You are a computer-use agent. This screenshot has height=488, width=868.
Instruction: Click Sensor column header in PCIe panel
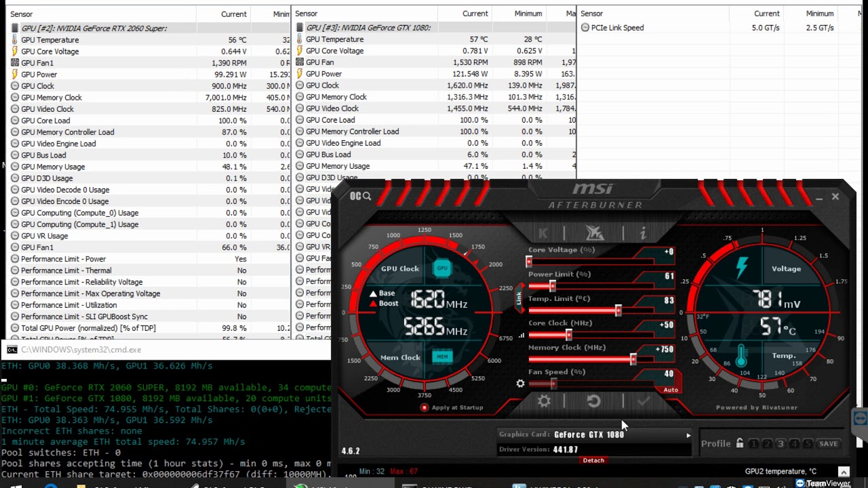[x=653, y=14]
